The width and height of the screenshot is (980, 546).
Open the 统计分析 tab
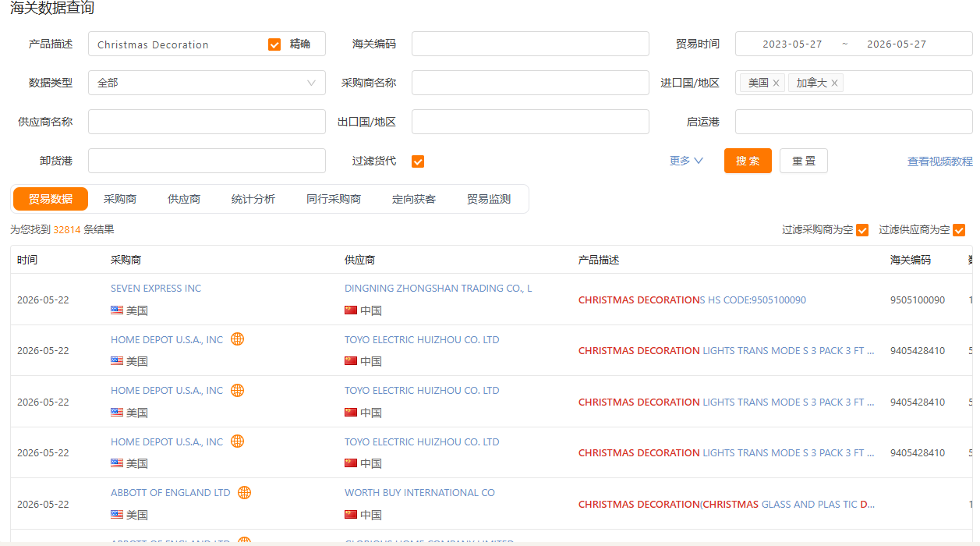(x=253, y=199)
